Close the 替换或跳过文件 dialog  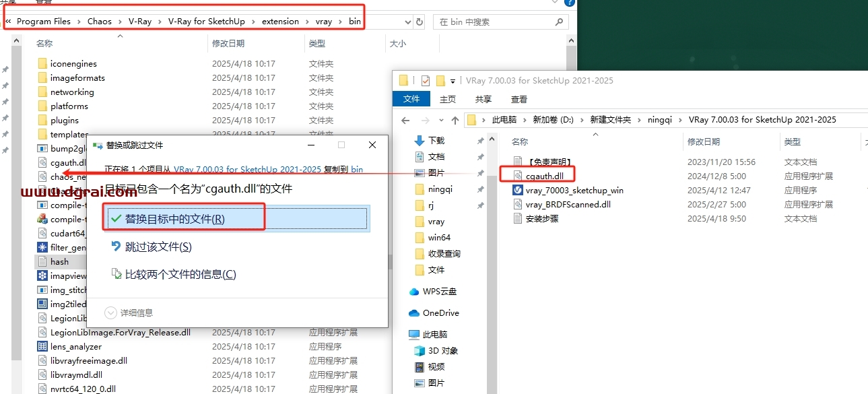click(372, 145)
